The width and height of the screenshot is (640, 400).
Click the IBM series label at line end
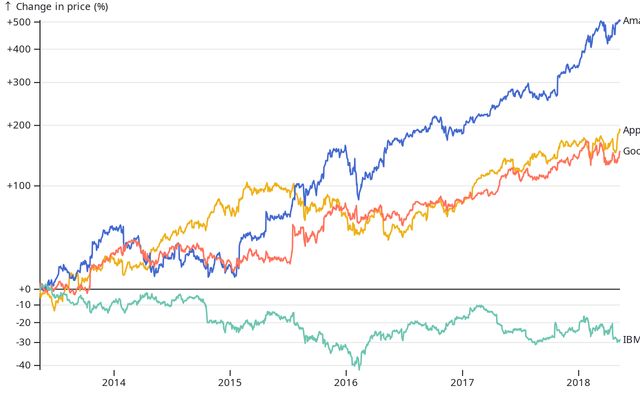point(631,340)
